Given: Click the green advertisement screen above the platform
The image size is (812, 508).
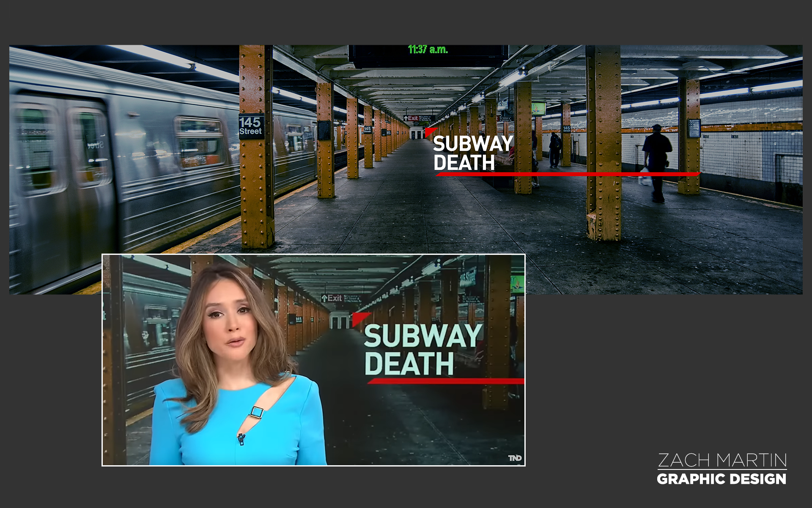Looking at the screenshot, I should (538, 108).
